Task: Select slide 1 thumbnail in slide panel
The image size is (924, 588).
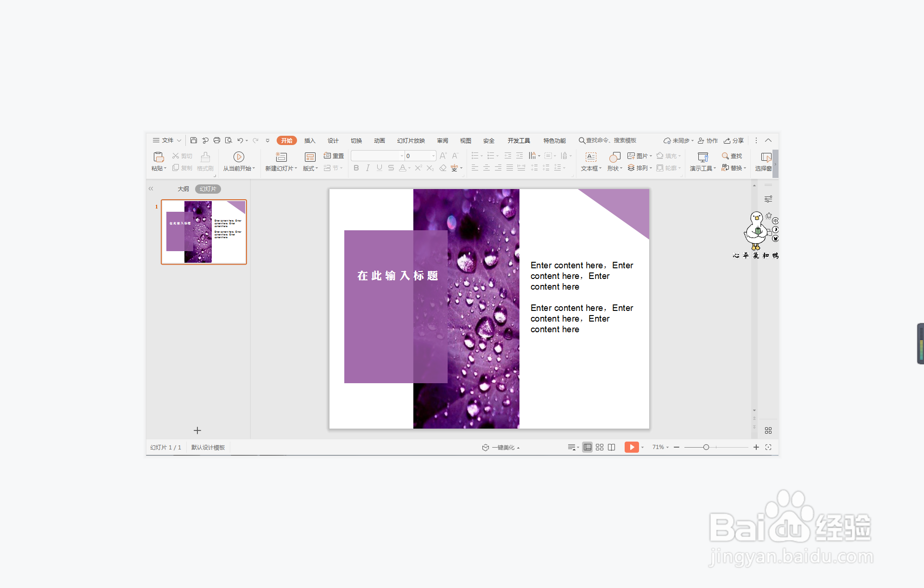Action: 204,232
